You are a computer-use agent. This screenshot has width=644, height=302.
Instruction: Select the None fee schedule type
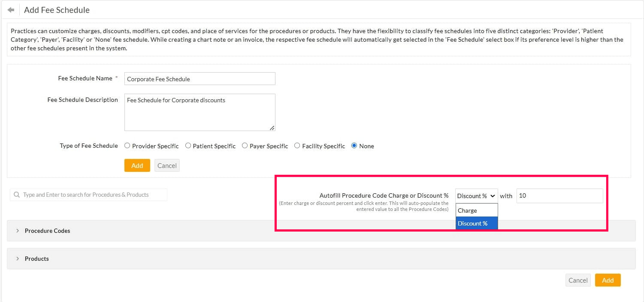pyautogui.click(x=354, y=145)
